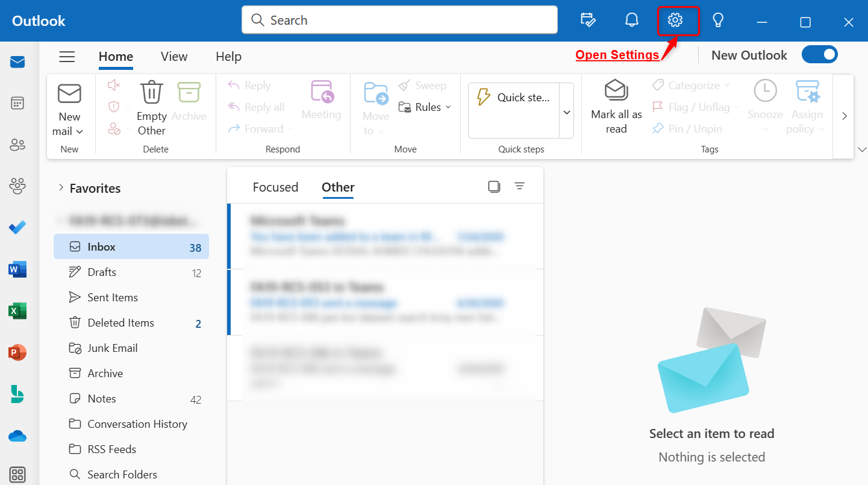Open Settings gear icon
The width and height of the screenshot is (868, 485).
coord(675,20)
